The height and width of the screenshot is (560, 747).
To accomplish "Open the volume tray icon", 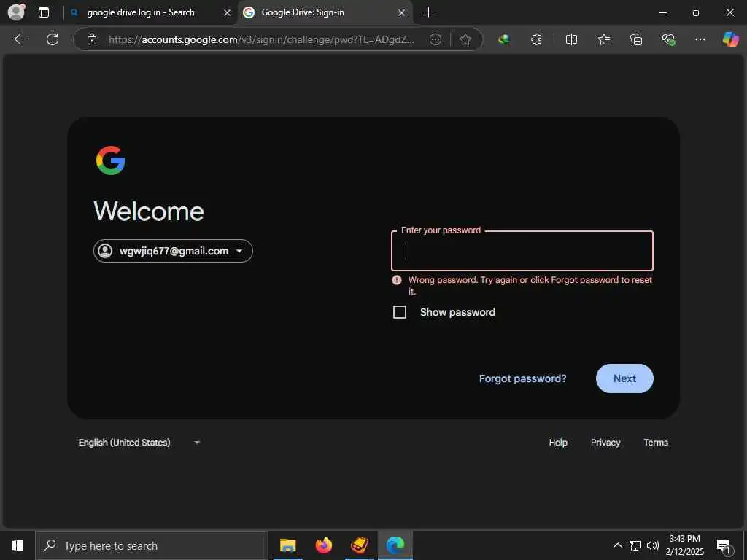I will (x=653, y=545).
